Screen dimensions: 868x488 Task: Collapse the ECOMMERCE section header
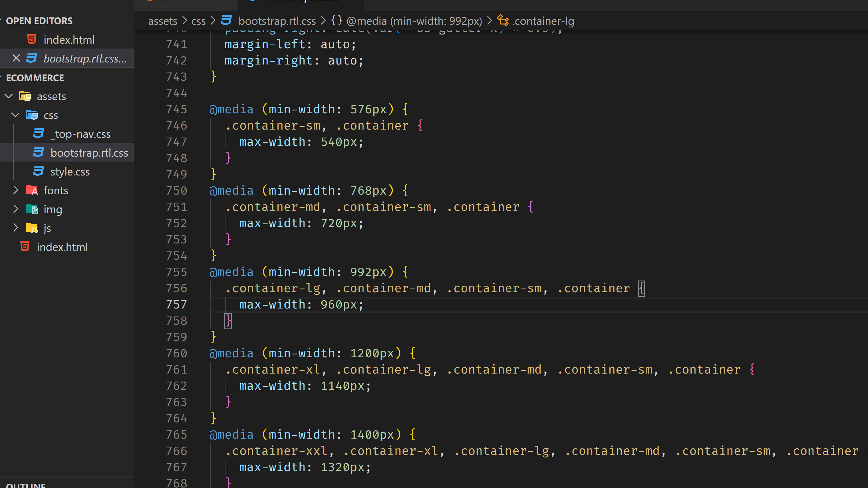1,78
